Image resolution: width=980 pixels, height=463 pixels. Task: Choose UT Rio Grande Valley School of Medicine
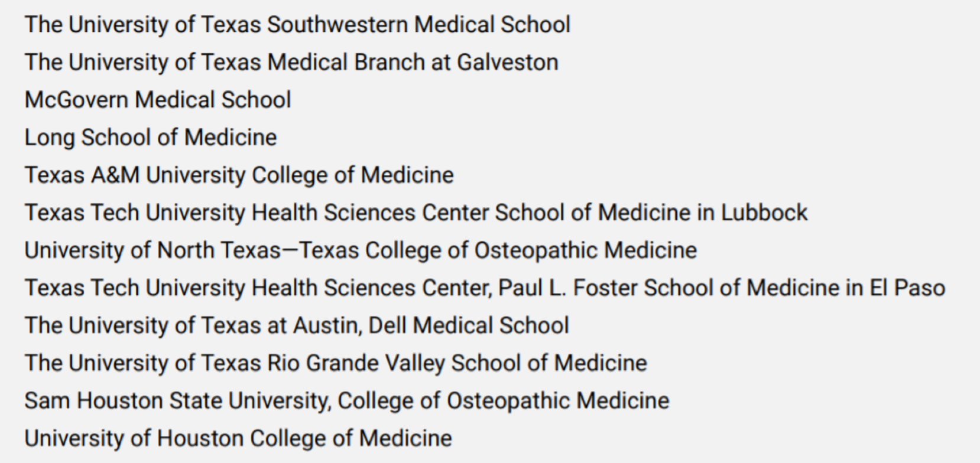[x=336, y=363]
